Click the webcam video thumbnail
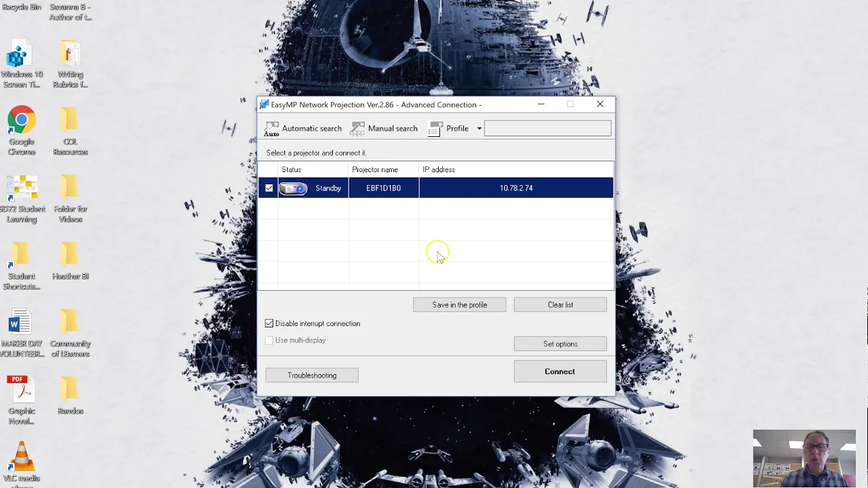This screenshot has height=488, width=868. pos(804,459)
